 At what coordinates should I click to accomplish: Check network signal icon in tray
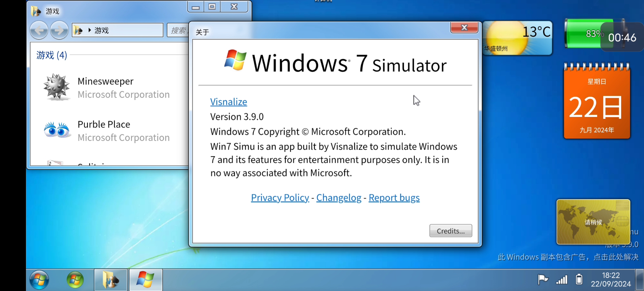point(562,280)
